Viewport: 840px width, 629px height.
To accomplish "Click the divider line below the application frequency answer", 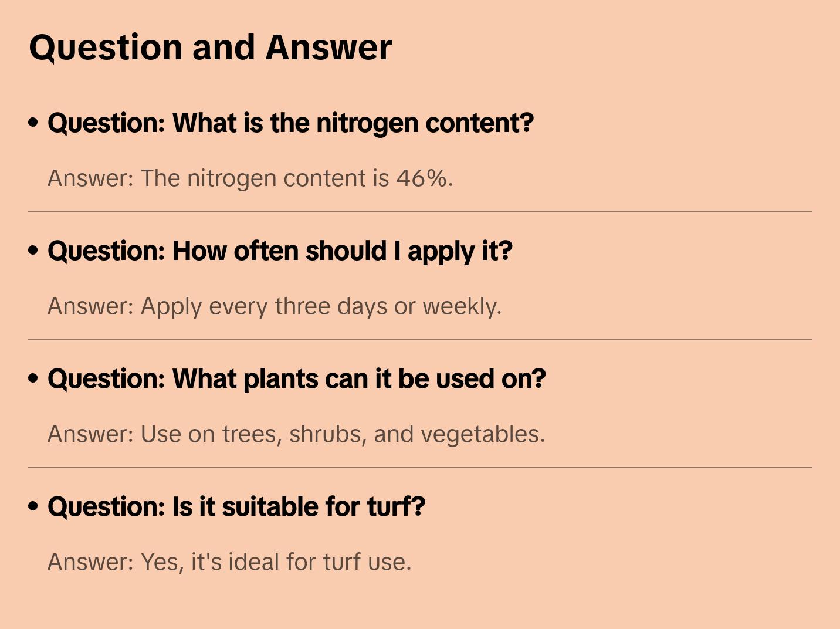I will 419,340.
